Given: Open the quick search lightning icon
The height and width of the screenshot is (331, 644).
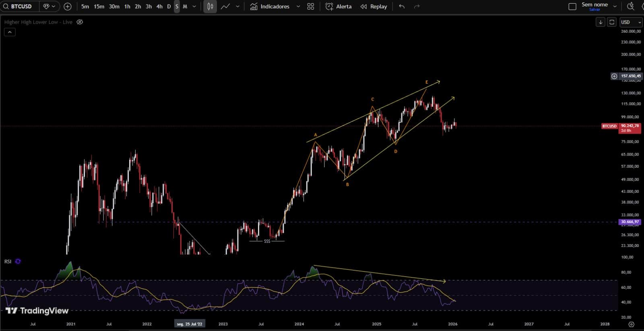Looking at the screenshot, I should [631, 6].
